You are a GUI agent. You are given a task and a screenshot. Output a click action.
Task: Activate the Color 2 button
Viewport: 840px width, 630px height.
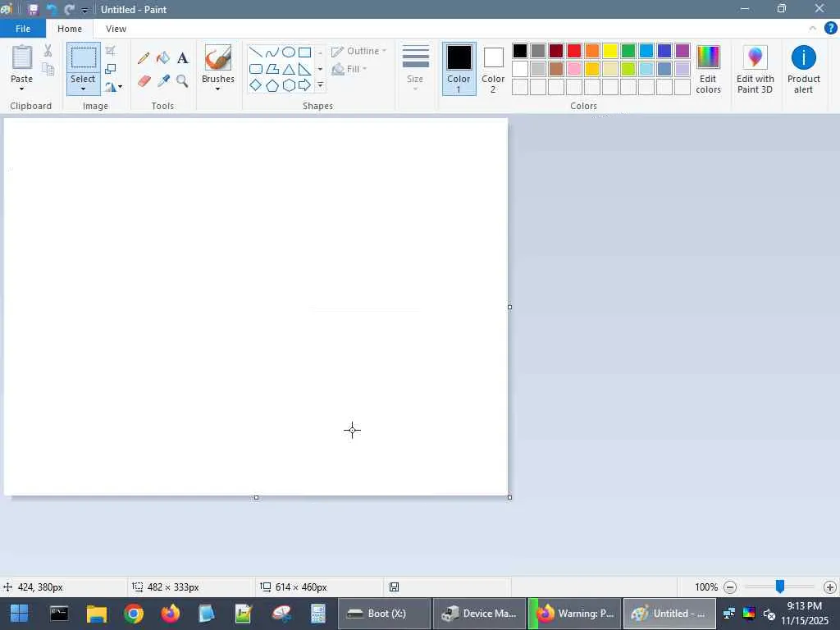tap(493, 69)
